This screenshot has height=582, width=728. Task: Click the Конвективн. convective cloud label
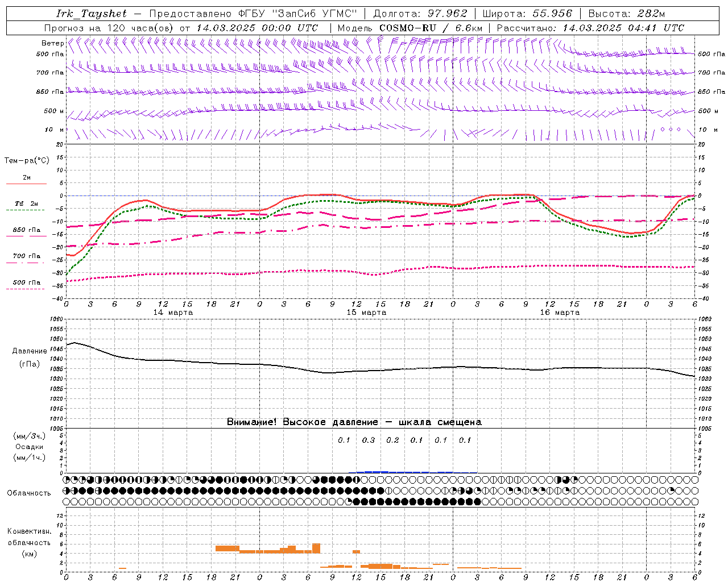[x=30, y=531]
